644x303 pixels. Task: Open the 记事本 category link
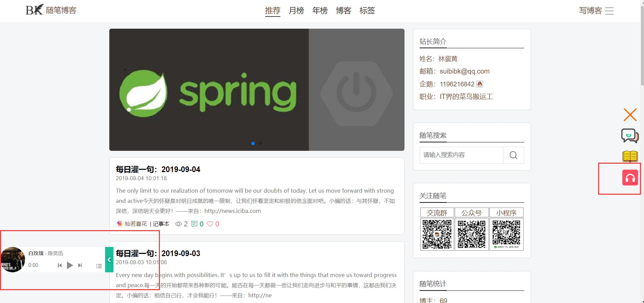coord(161,224)
